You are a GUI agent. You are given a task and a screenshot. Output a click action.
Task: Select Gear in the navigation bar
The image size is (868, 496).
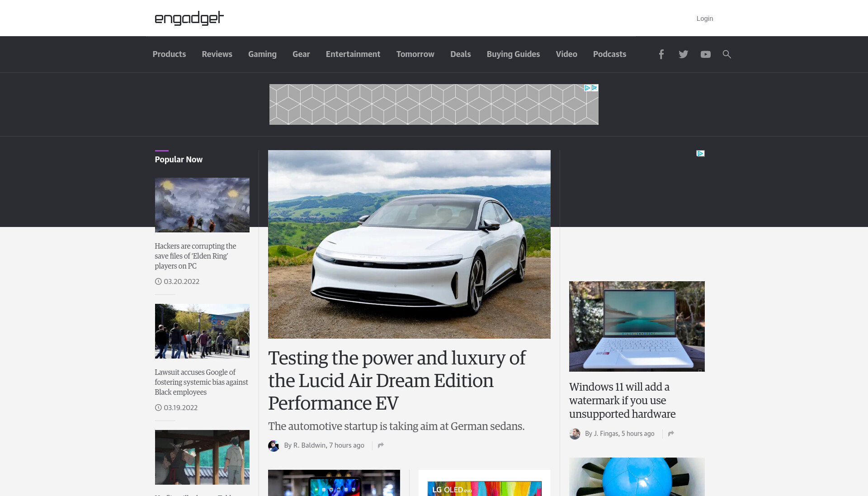(x=301, y=54)
